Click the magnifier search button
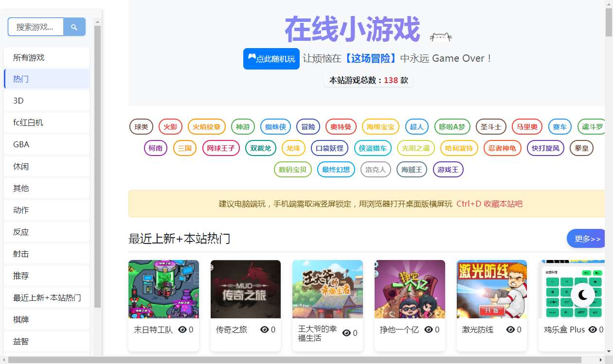Screen dimensions: 613x364 (74, 27)
